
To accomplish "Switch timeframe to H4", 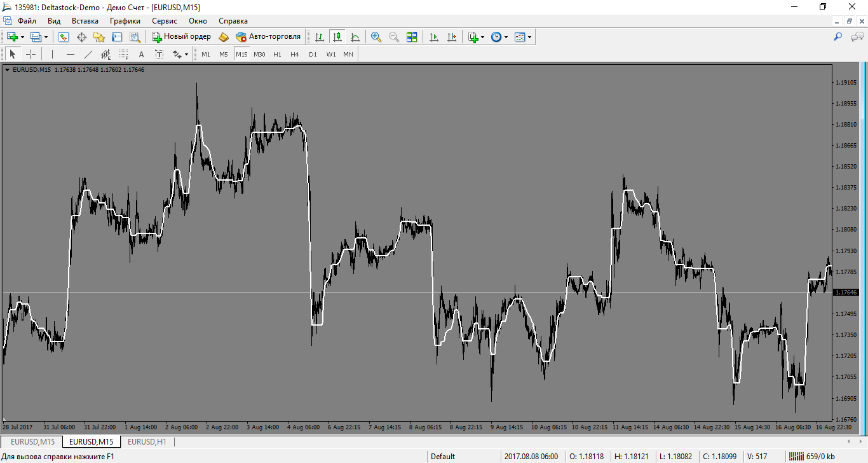I will [295, 54].
